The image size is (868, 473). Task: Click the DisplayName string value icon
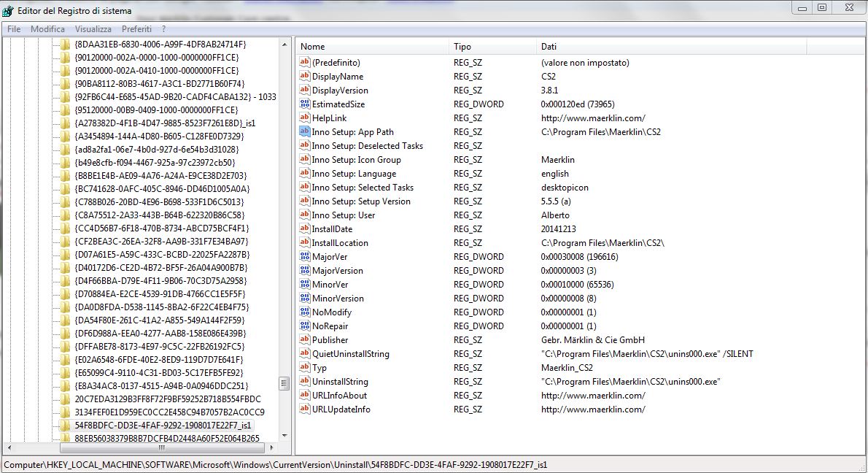304,77
